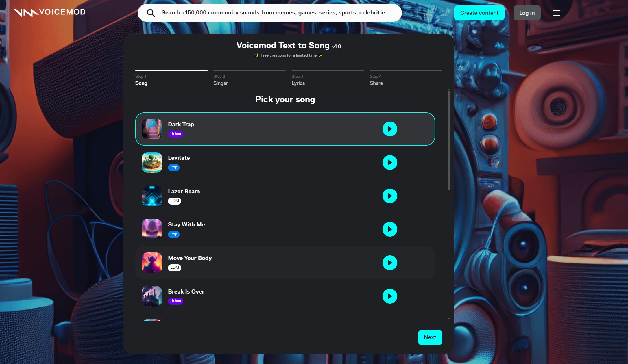Select the Levitate song thumbnail

[x=152, y=162]
